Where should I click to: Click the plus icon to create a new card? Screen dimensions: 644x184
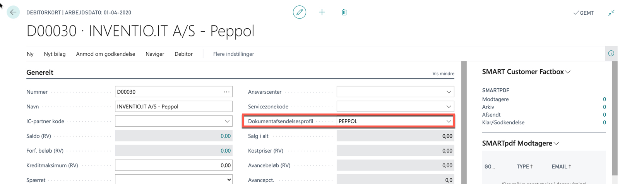[322, 12]
